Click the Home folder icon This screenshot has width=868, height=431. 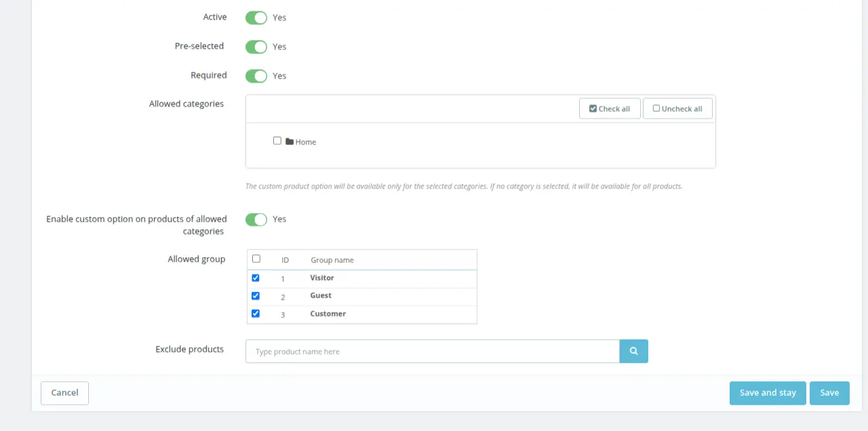[x=290, y=142]
